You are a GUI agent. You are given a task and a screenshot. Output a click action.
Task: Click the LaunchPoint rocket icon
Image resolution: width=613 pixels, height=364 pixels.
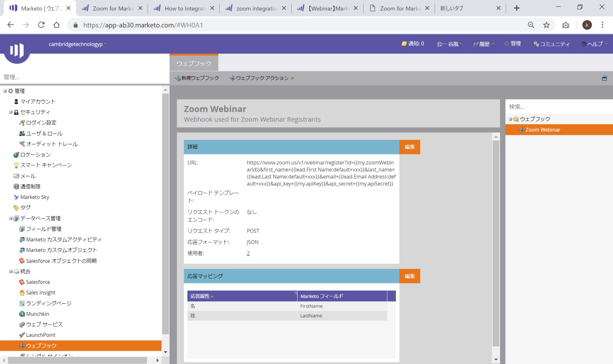tap(22, 335)
